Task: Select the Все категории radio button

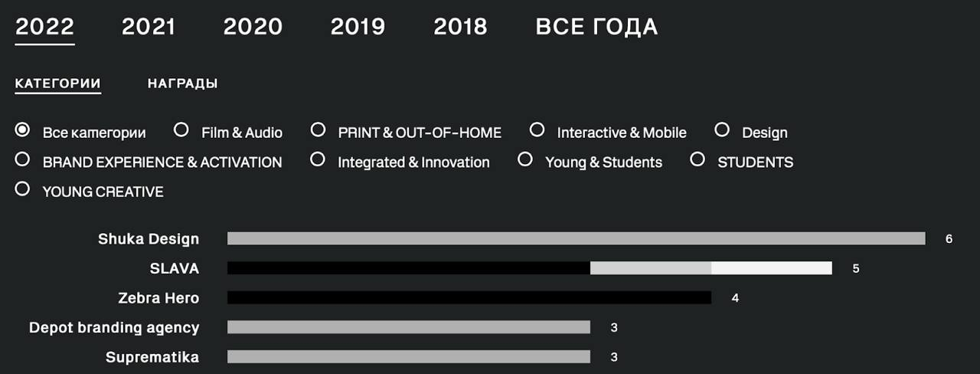Action: [23, 130]
